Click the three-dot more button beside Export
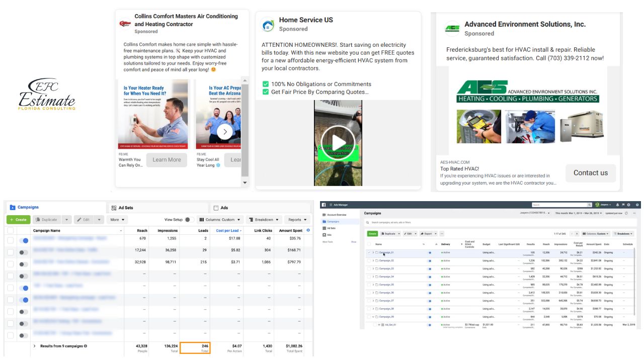 coord(442,234)
